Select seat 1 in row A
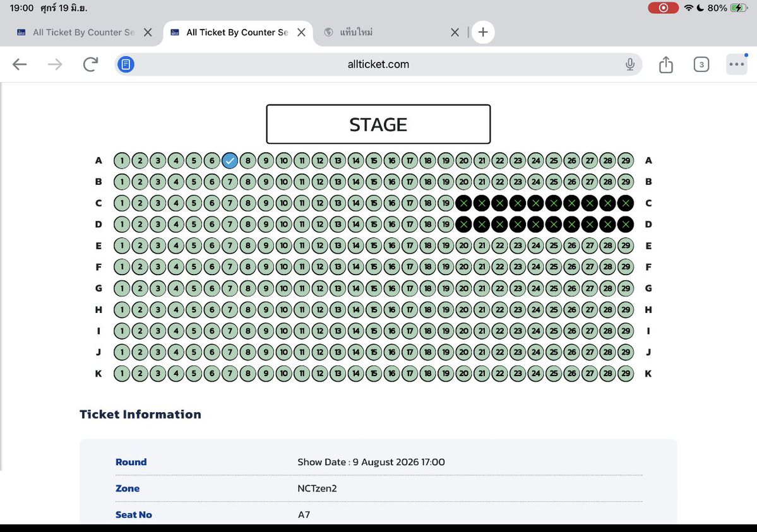This screenshot has height=532, width=757. click(122, 160)
